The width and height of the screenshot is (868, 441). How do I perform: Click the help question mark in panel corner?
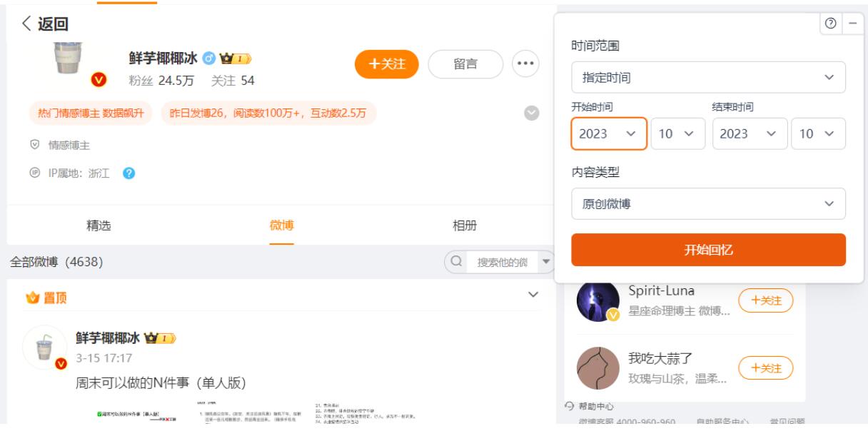[830, 23]
